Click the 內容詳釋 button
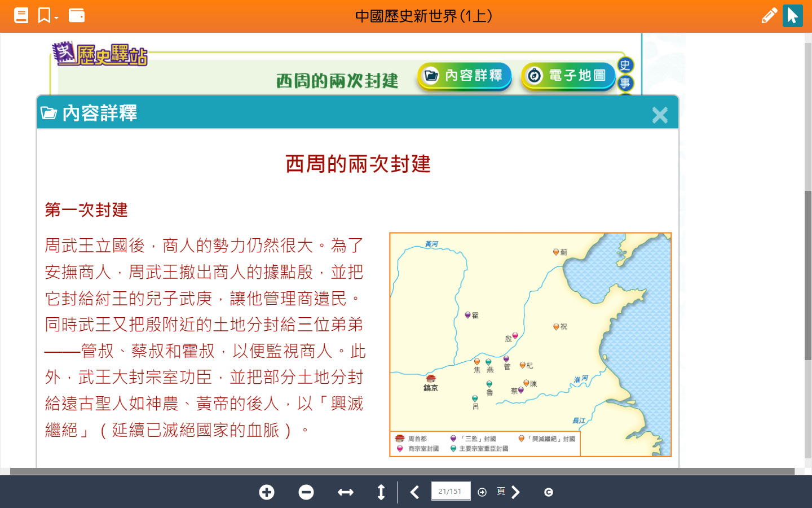 tap(464, 76)
